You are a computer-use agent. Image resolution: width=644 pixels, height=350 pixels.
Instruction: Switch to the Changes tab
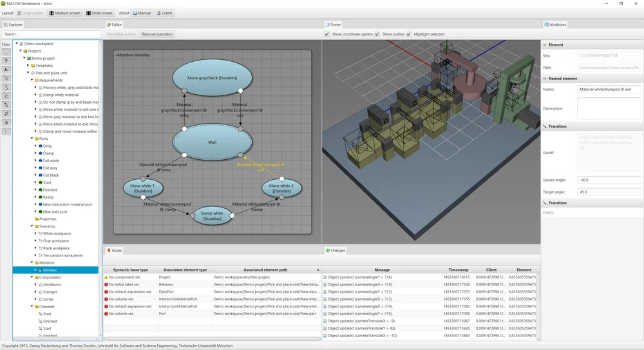335,251
